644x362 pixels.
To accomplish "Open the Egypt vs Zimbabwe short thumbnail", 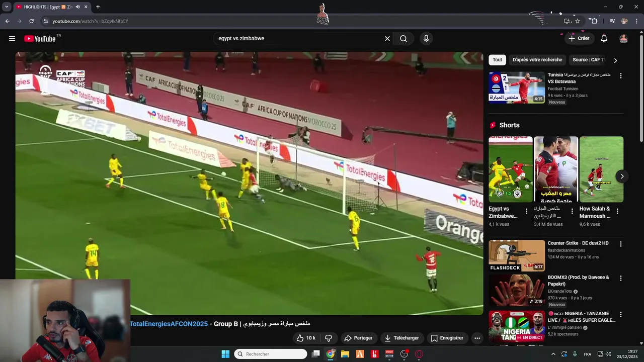I will tap(510, 169).
